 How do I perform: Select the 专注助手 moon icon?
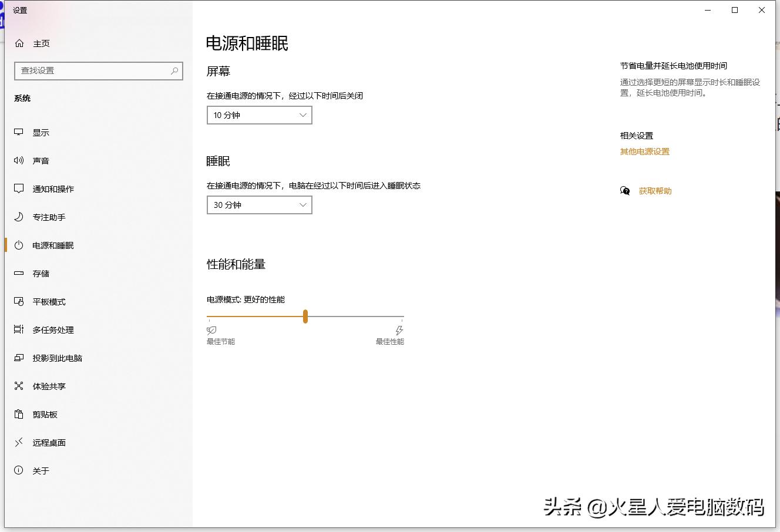[20, 217]
